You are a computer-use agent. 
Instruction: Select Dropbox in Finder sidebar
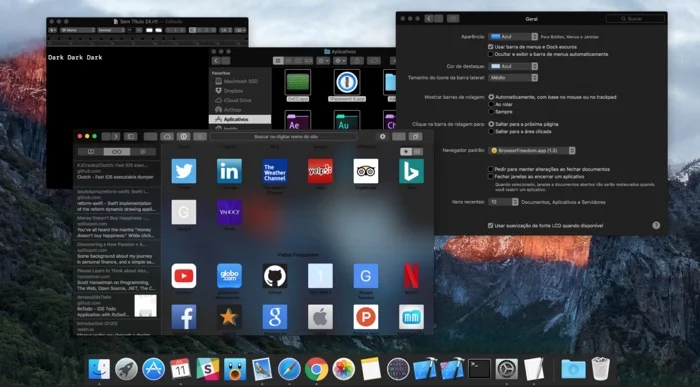click(x=241, y=91)
